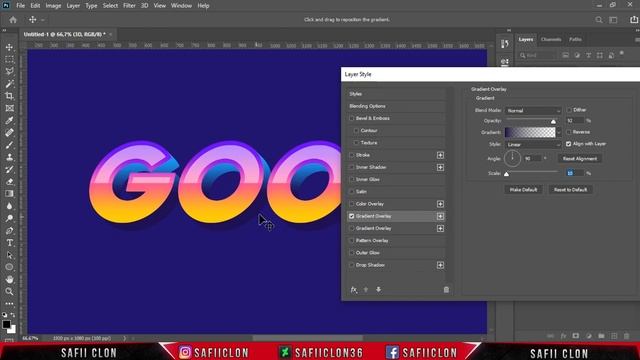Viewport: 640px width, 360px height.
Task: Toggle the Dither checkbox
Action: click(569, 110)
